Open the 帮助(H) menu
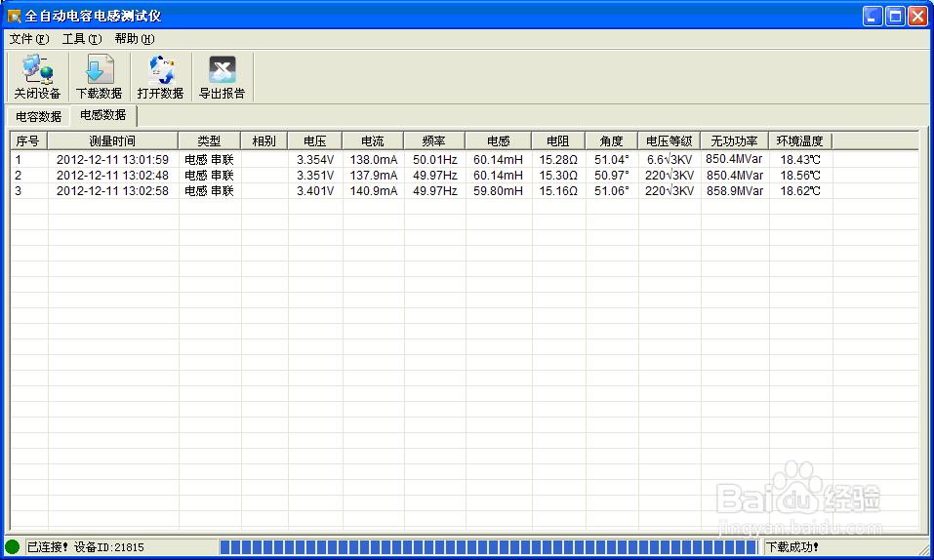Image resolution: width=934 pixels, height=560 pixels. pyautogui.click(x=135, y=39)
